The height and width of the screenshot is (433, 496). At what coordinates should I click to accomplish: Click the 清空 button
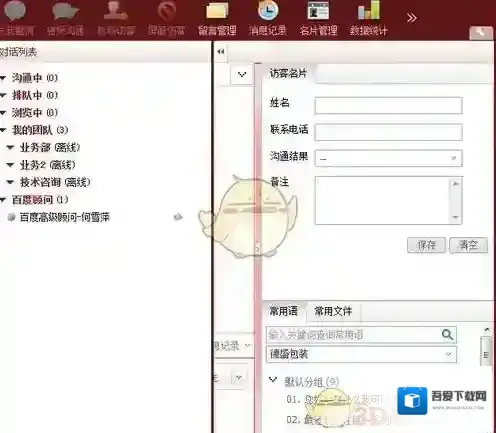(468, 245)
